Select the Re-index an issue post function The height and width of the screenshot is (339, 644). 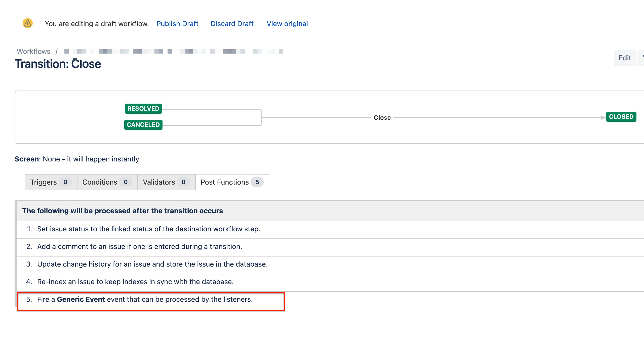(135, 282)
